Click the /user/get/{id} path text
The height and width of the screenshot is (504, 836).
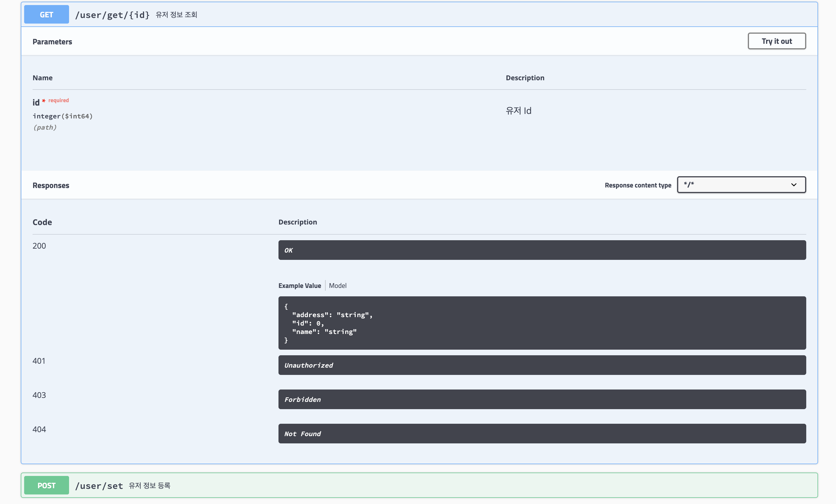pyautogui.click(x=112, y=15)
